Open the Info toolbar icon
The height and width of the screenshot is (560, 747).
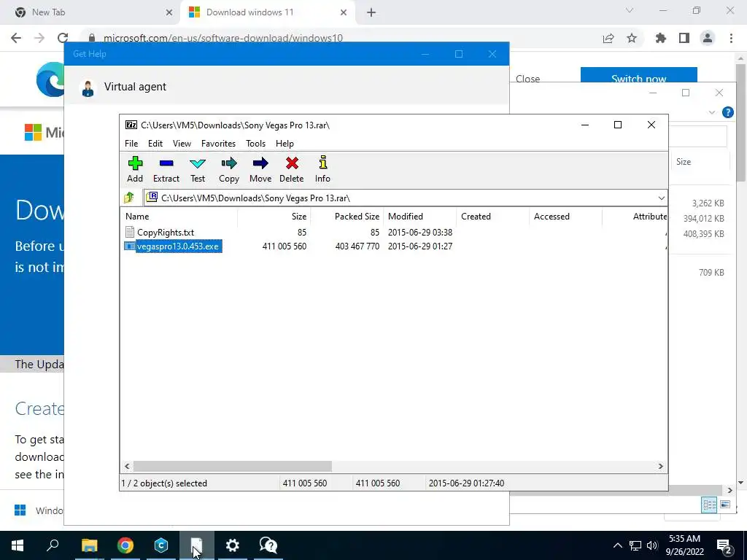click(x=322, y=169)
